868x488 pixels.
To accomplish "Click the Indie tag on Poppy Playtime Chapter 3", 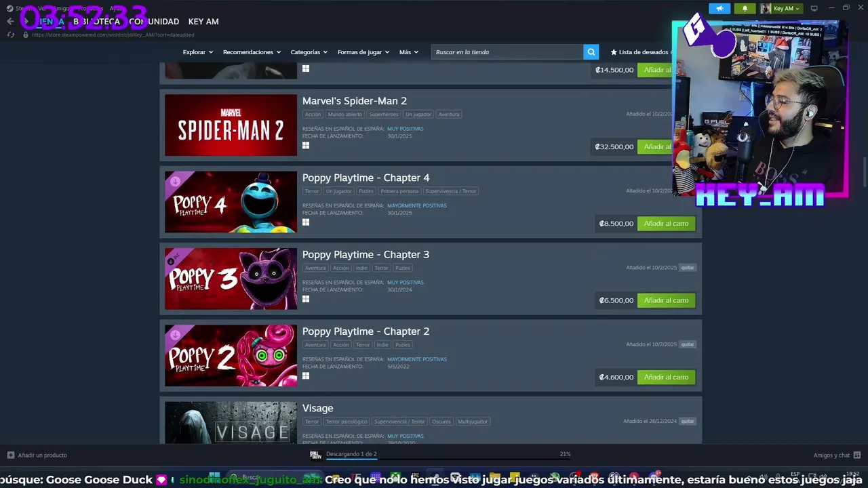I will coord(361,268).
